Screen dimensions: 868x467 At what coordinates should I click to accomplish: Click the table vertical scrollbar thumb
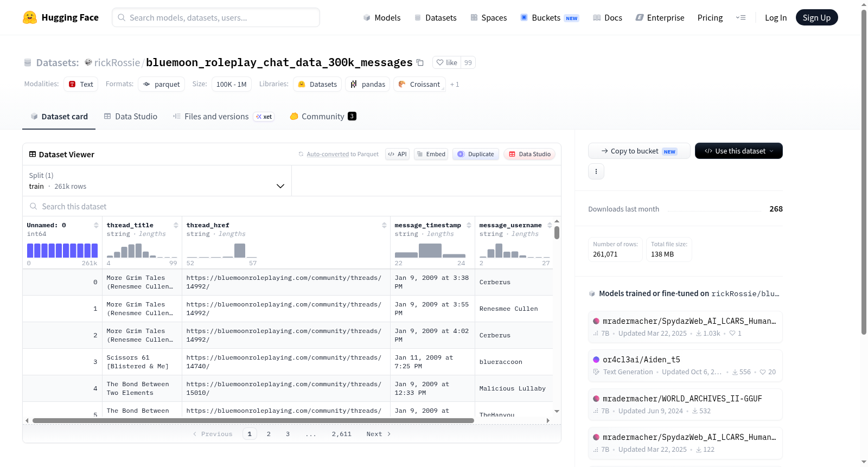pos(557,233)
